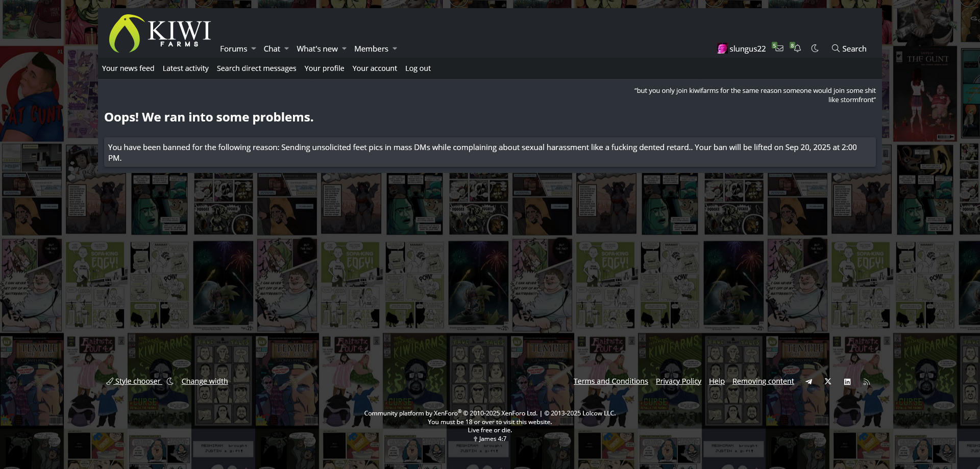Click the Kiwi Farms logo

160,34
